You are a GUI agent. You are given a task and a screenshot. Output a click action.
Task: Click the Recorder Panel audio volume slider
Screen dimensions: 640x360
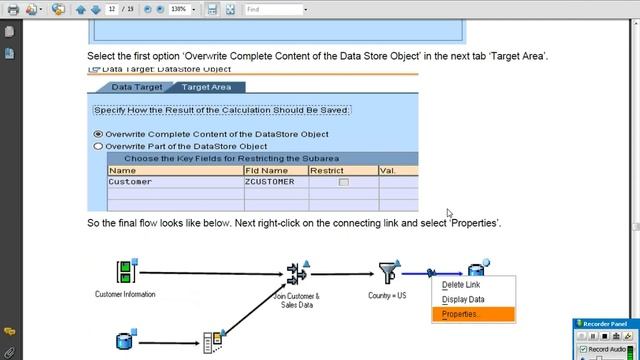tap(598, 358)
